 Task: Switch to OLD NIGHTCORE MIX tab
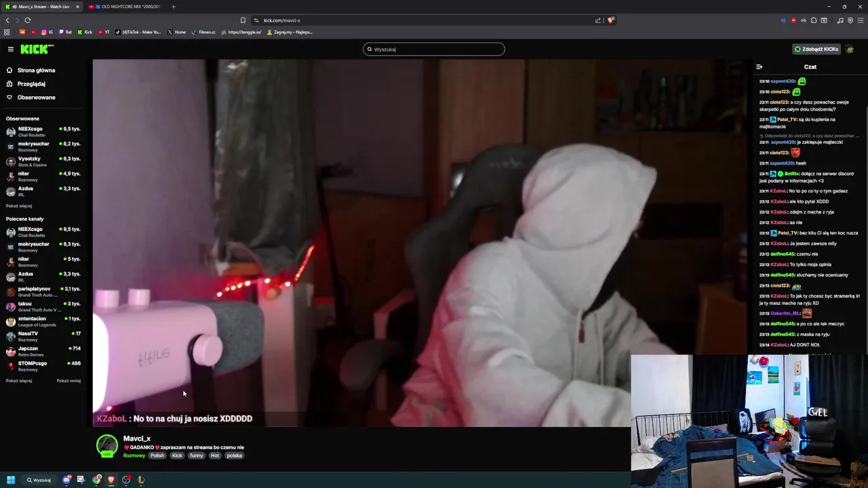pyautogui.click(x=125, y=7)
